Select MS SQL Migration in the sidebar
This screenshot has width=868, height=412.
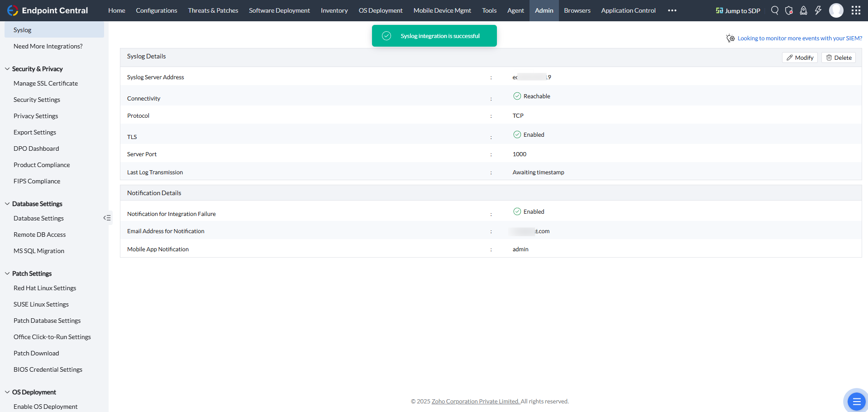pos(39,250)
